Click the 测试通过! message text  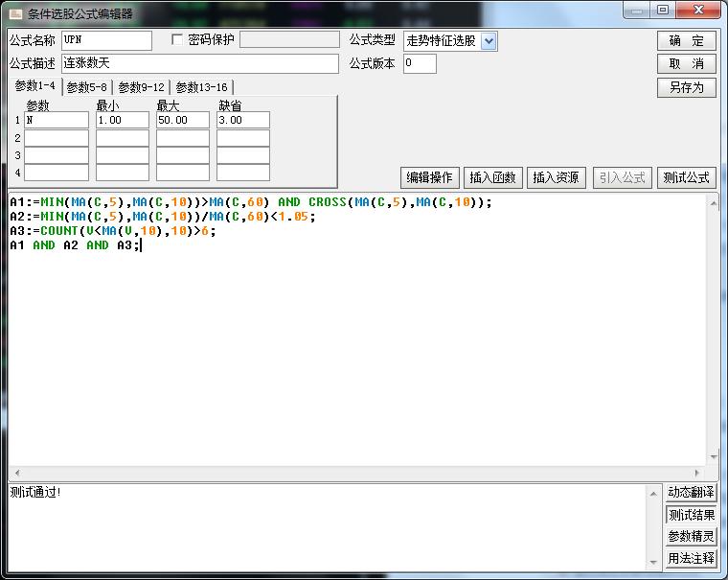(x=35, y=492)
